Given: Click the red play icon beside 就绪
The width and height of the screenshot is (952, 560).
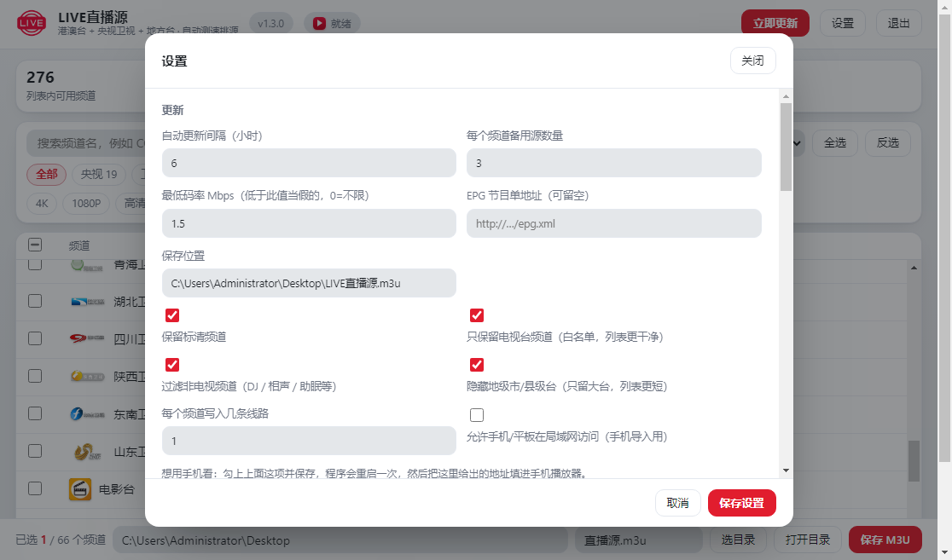Looking at the screenshot, I should (x=319, y=24).
